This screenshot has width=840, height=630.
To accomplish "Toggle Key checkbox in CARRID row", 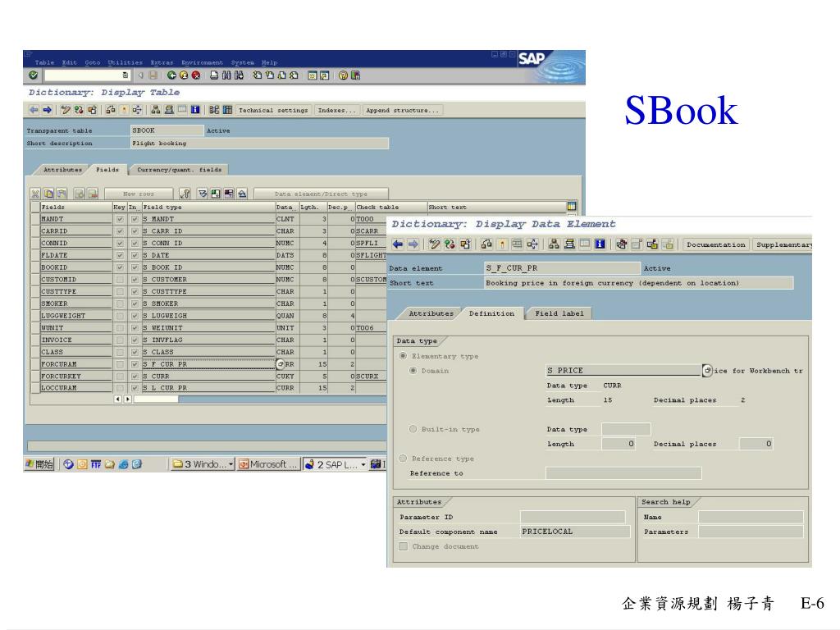I will point(120,231).
